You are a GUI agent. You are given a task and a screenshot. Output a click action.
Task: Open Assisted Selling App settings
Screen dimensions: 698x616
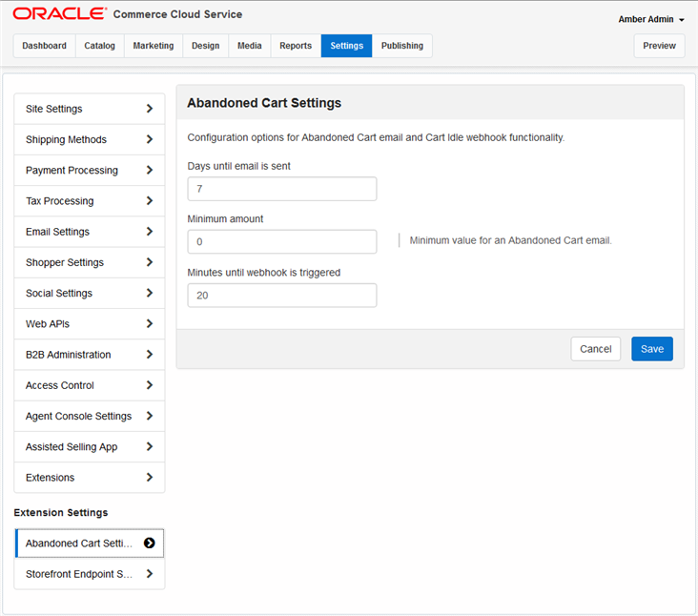[90, 446]
